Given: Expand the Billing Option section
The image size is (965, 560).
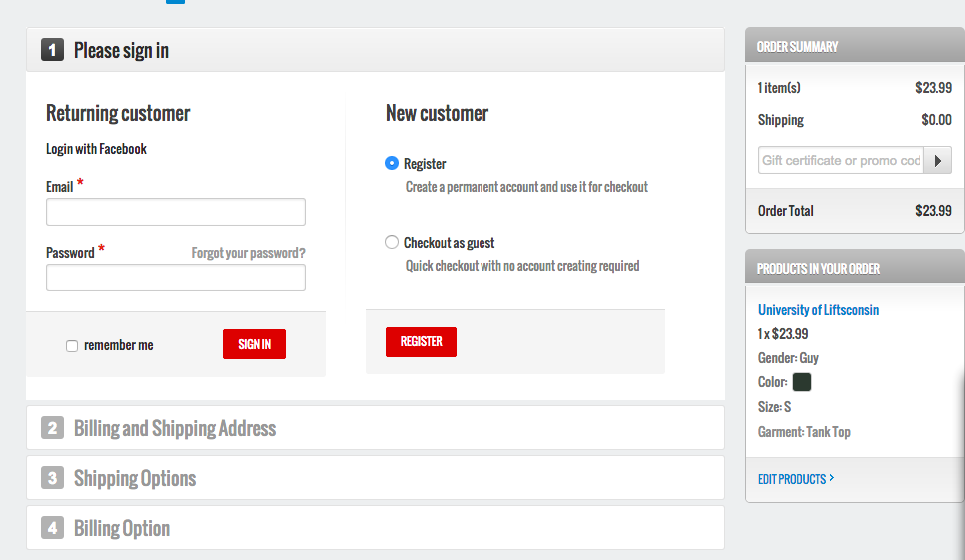Looking at the screenshot, I should (376, 527).
